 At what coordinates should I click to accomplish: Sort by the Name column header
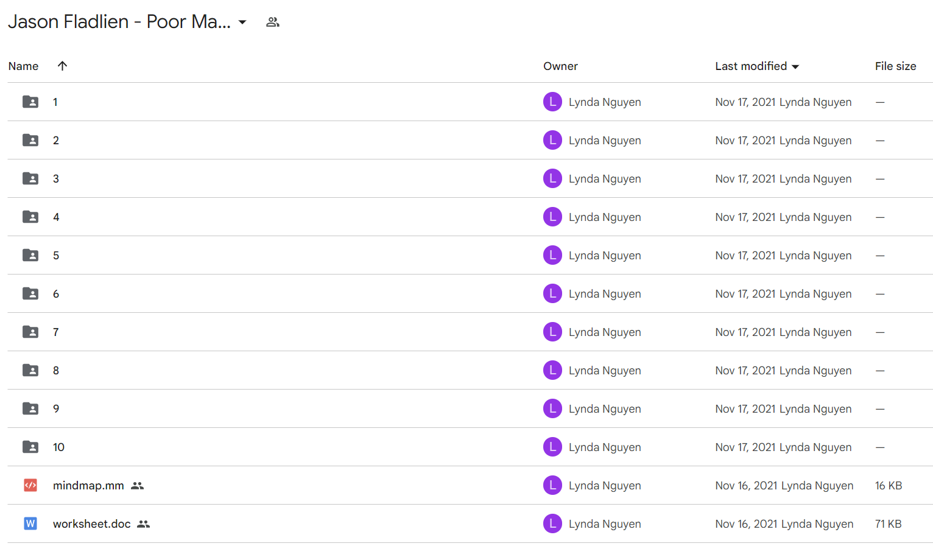tap(23, 66)
